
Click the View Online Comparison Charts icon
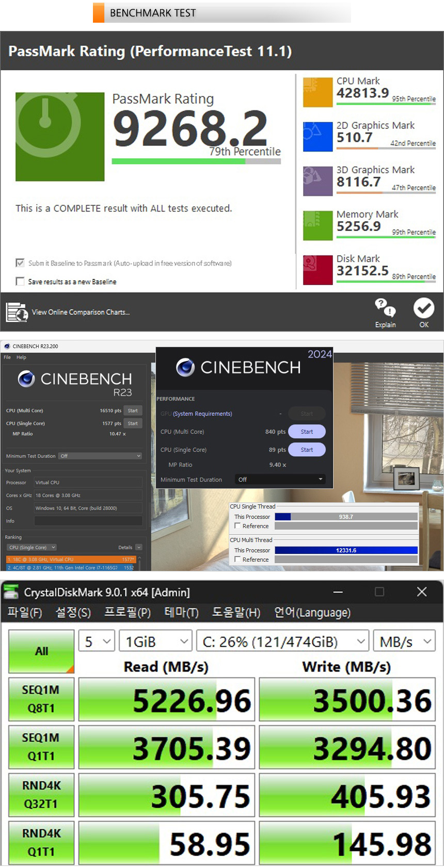point(17,312)
